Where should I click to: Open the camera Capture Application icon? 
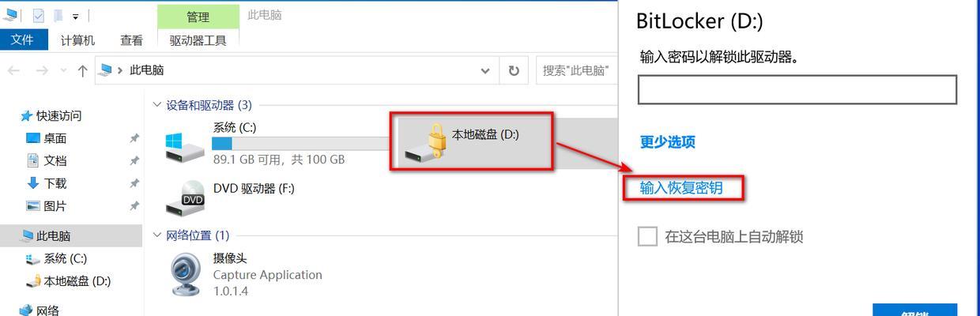187,273
